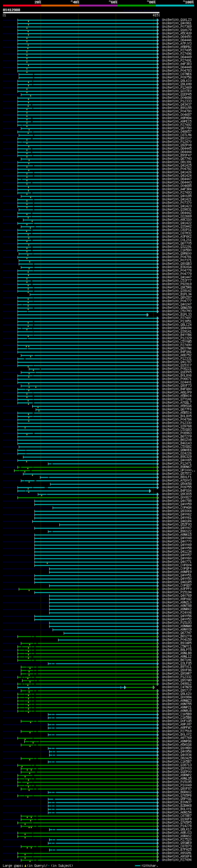
Task: Click hit label UniRef100_P12471
Action: click(177, 464)
